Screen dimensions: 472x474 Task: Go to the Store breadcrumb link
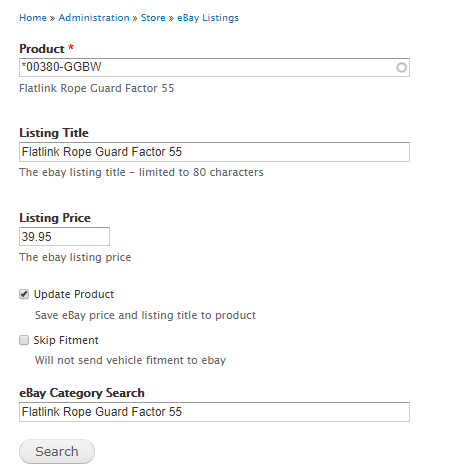[x=153, y=18]
